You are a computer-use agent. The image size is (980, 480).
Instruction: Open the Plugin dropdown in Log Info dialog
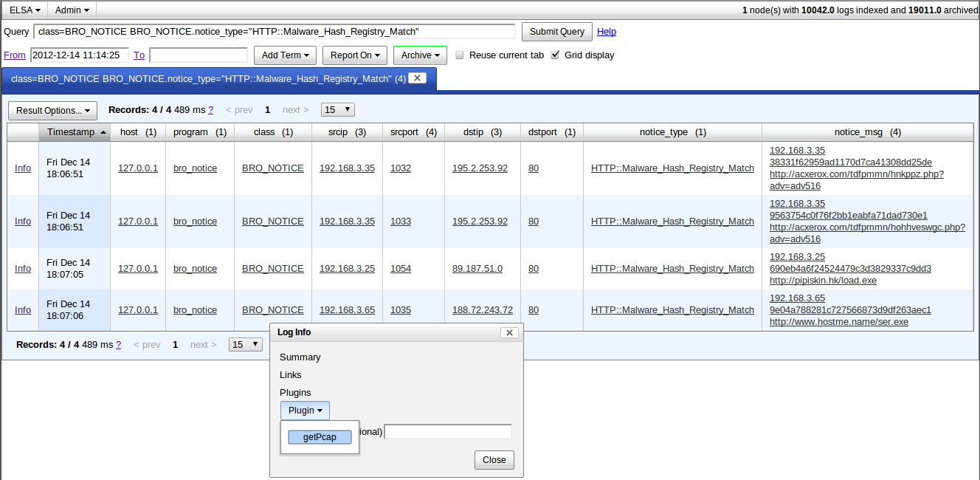(x=304, y=410)
